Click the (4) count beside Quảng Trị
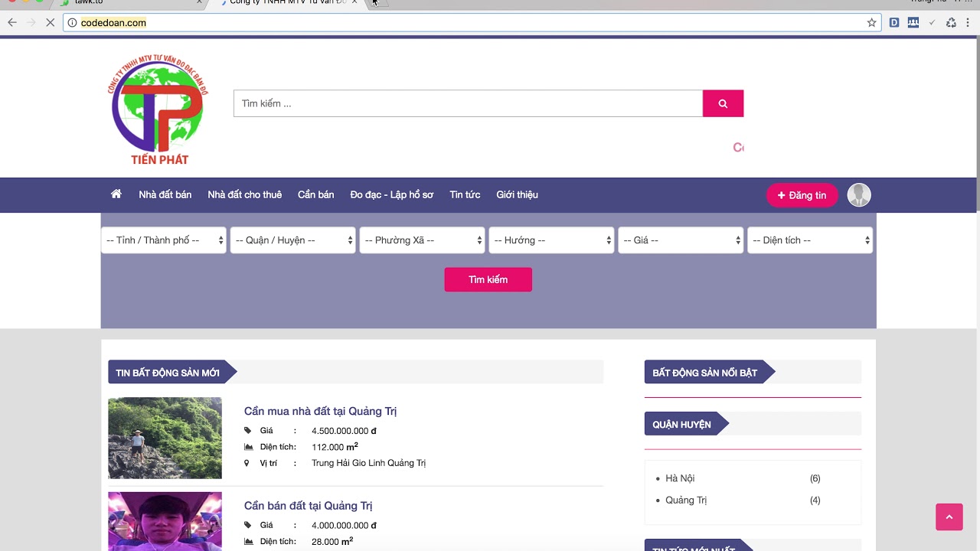The height and width of the screenshot is (551, 980). coord(815,500)
